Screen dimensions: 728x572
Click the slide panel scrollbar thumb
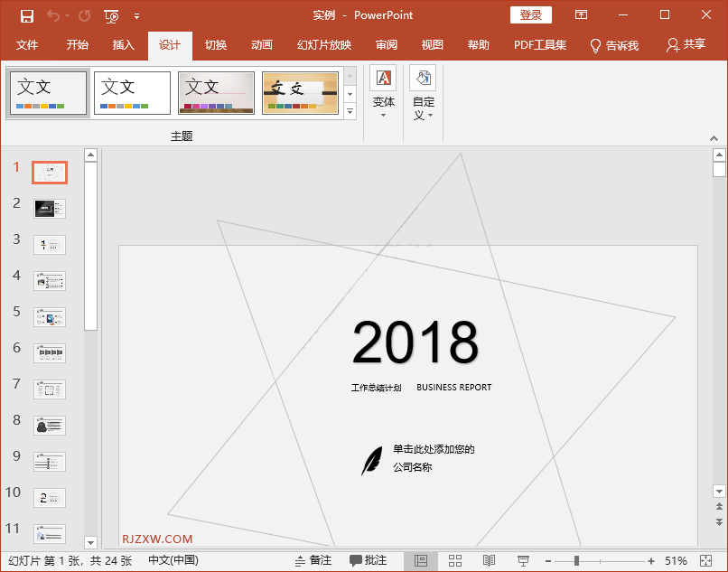pyautogui.click(x=90, y=246)
